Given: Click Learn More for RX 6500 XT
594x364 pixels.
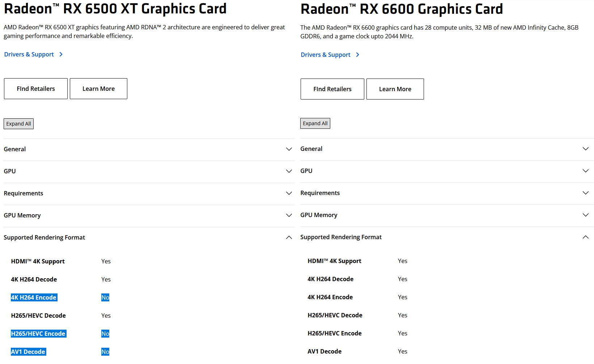Looking at the screenshot, I should pos(98,89).
